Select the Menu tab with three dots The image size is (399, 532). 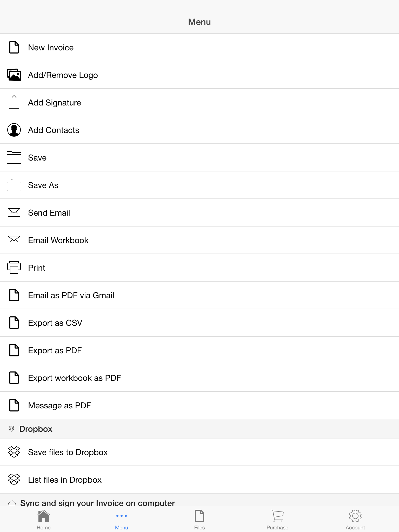122,520
